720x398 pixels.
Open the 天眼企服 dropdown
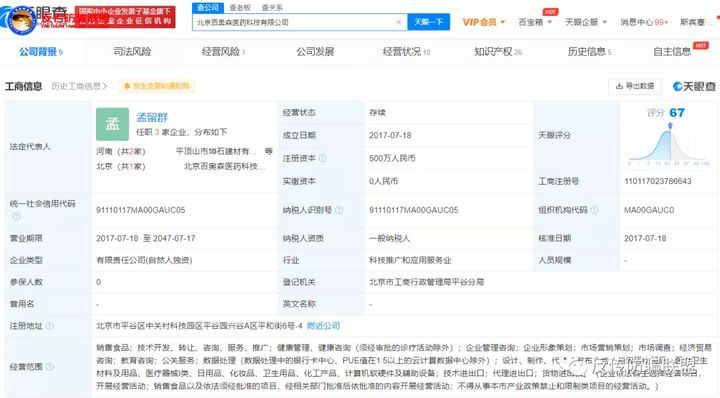click(585, 22)
